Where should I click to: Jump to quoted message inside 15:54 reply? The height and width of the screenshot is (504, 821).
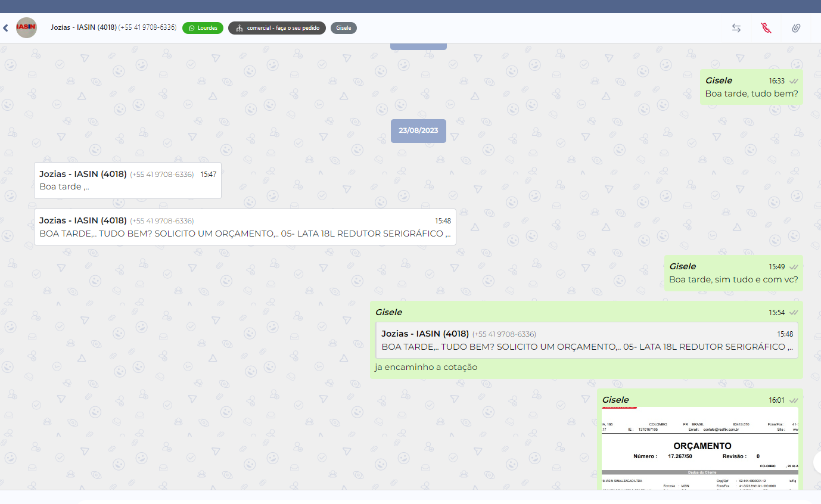point(586,340)
